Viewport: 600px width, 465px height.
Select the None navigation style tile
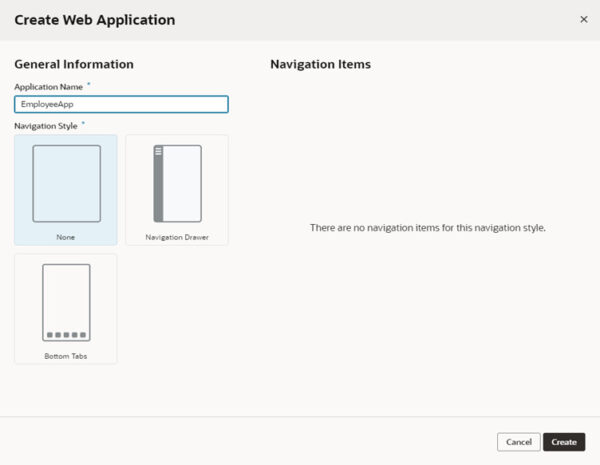click(x=66, y=190)
